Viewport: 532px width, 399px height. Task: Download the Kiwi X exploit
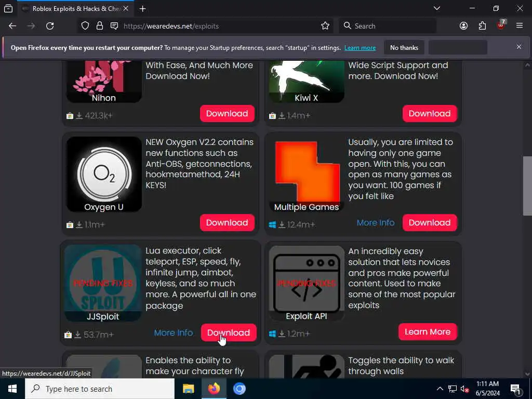click(430, 113)
